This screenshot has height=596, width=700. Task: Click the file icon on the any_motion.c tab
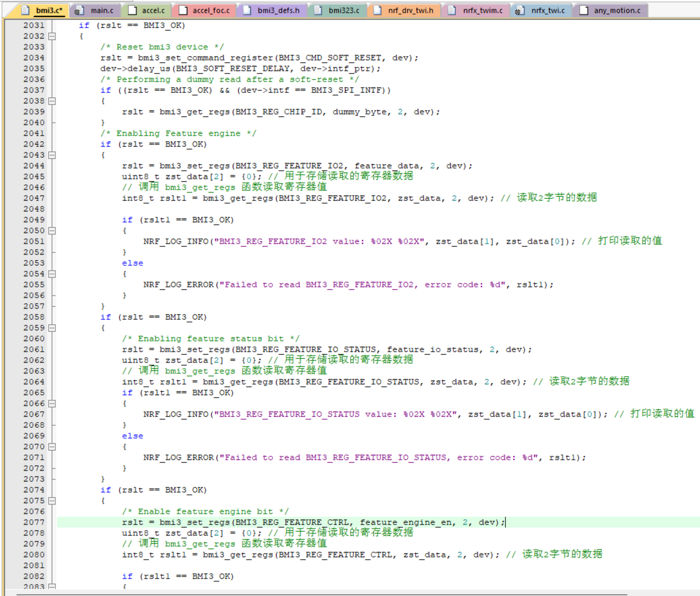584,10
